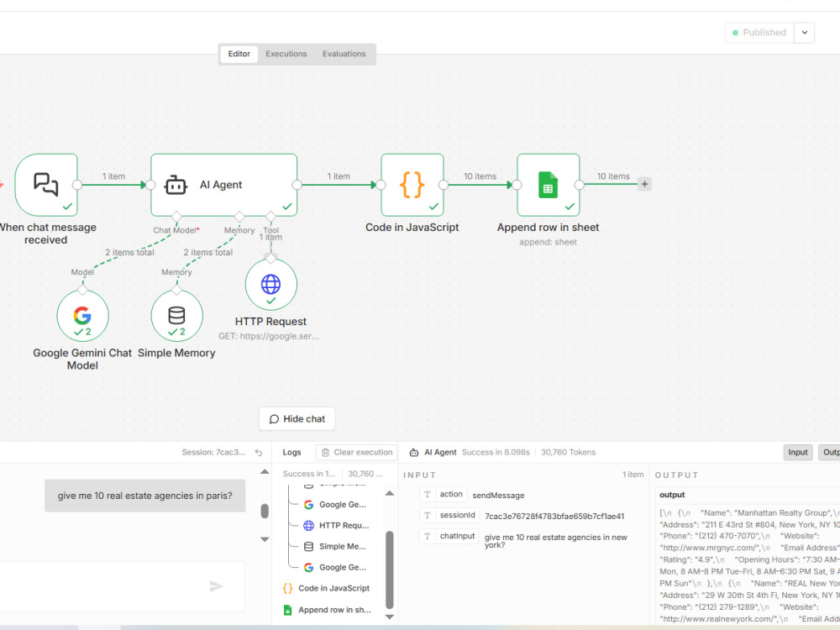This screenshot has height=630, width=840.
Task: Select the last Google Ge... log entry
Action: tap(335, 567)
